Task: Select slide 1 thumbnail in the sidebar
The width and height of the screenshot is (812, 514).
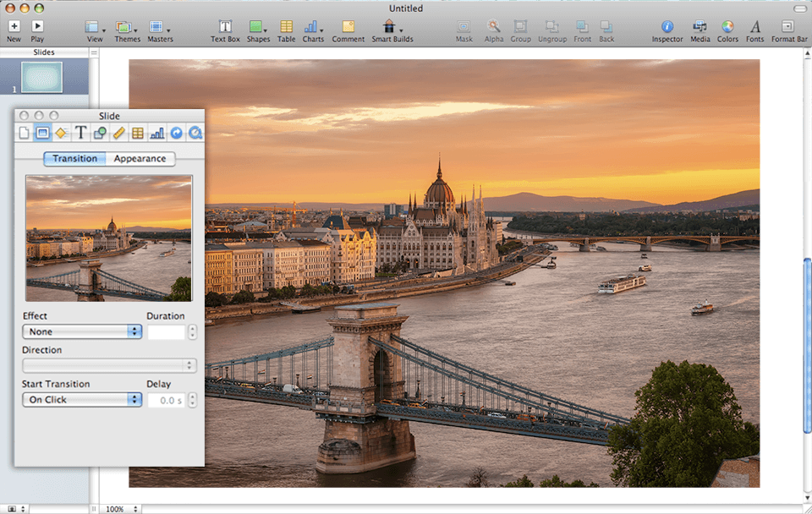Action: coord(41,77)
